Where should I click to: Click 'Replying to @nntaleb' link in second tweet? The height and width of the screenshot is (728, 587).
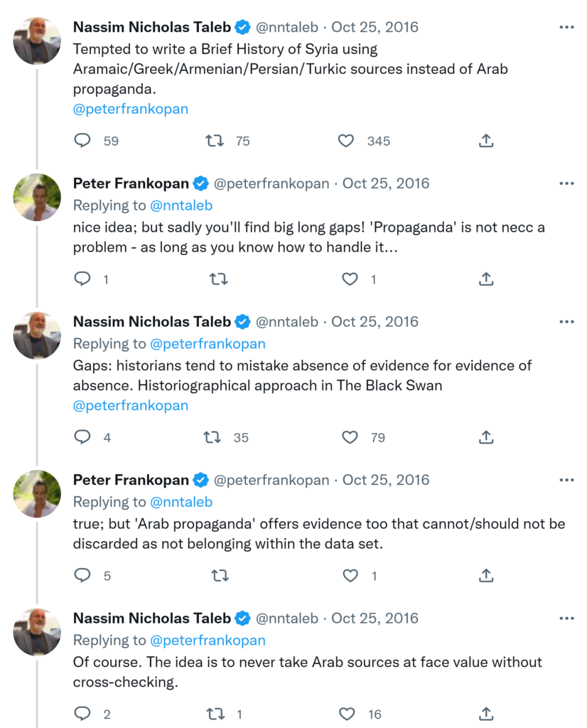[181, 205]
